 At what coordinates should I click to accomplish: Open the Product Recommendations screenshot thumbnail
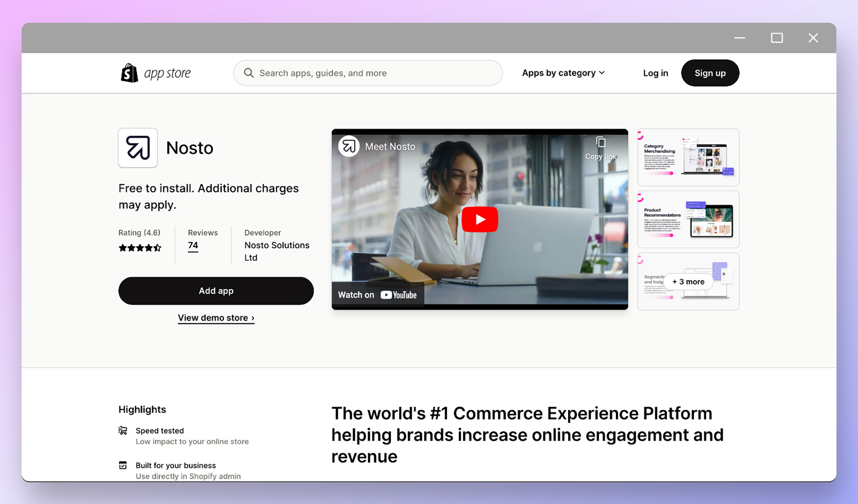[x=688, y=219]
